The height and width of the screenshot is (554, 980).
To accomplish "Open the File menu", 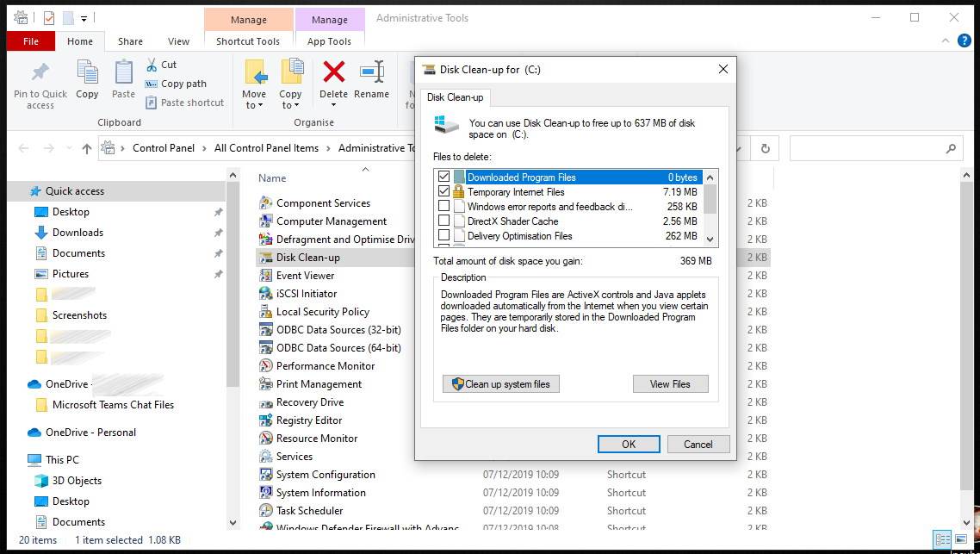I will [x=30, y=40].
